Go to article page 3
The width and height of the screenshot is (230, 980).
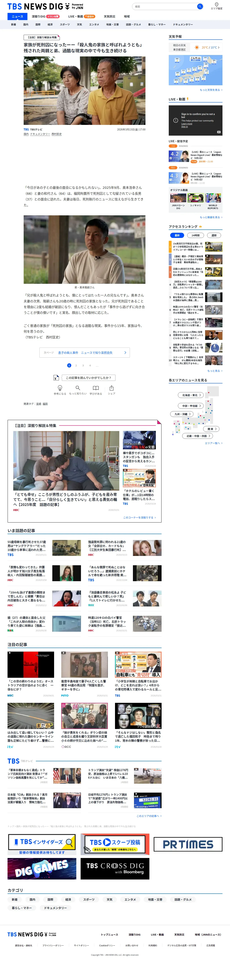[x=83, y=365]
